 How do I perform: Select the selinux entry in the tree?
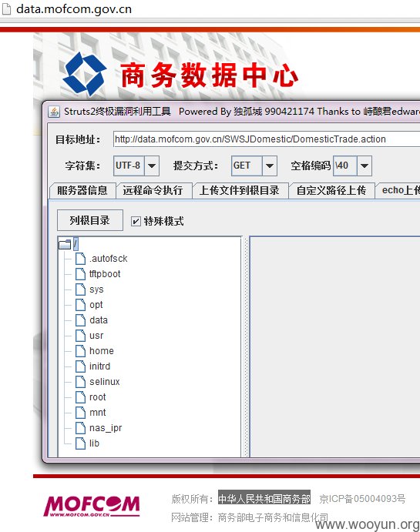pyautogui.click(x=105, y=382)
